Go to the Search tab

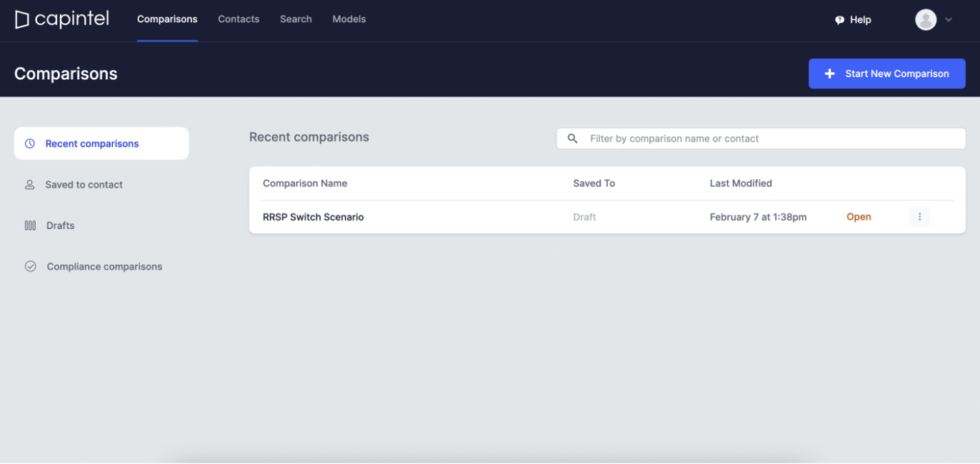tap(296, 19)
